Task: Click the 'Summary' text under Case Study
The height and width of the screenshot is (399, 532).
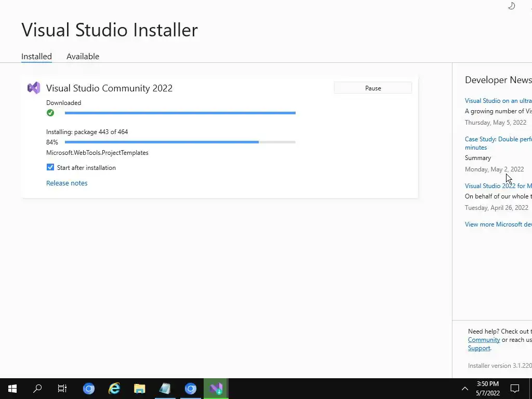Action: pyautogui.click(x=478, y=158)
